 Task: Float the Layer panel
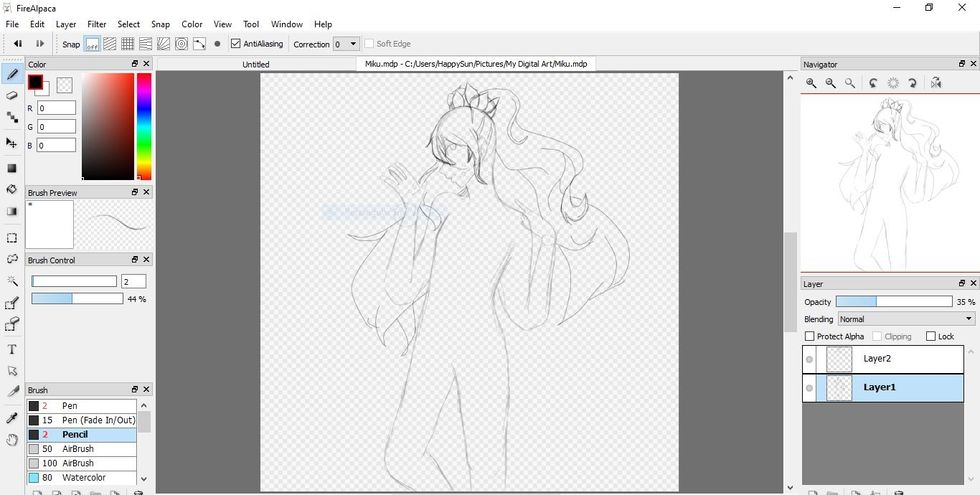tap(962, 284)
